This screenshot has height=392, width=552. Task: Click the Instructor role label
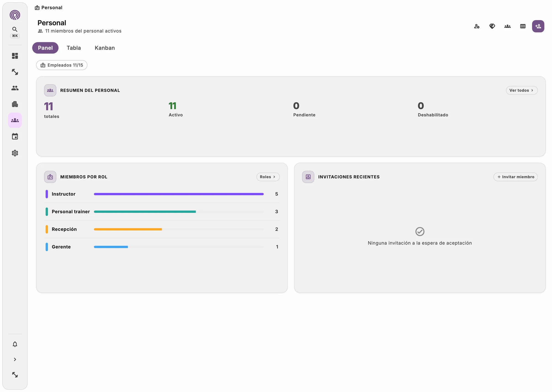(63, 194)
